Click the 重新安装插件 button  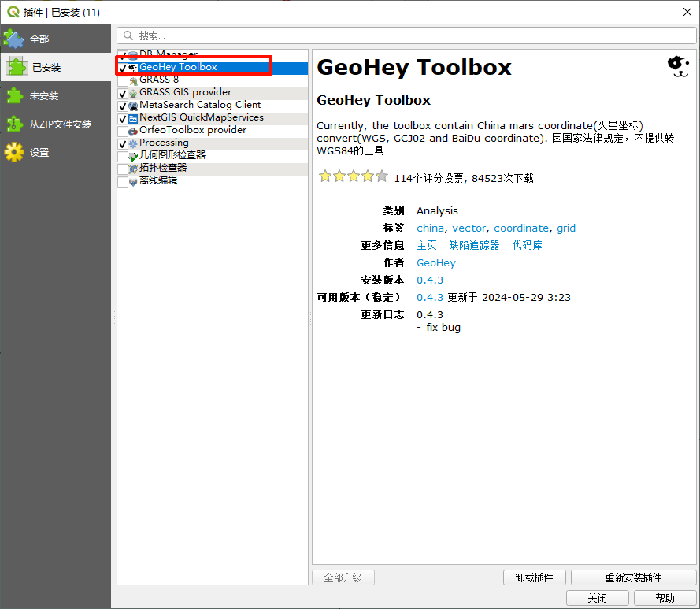point(634,577)
